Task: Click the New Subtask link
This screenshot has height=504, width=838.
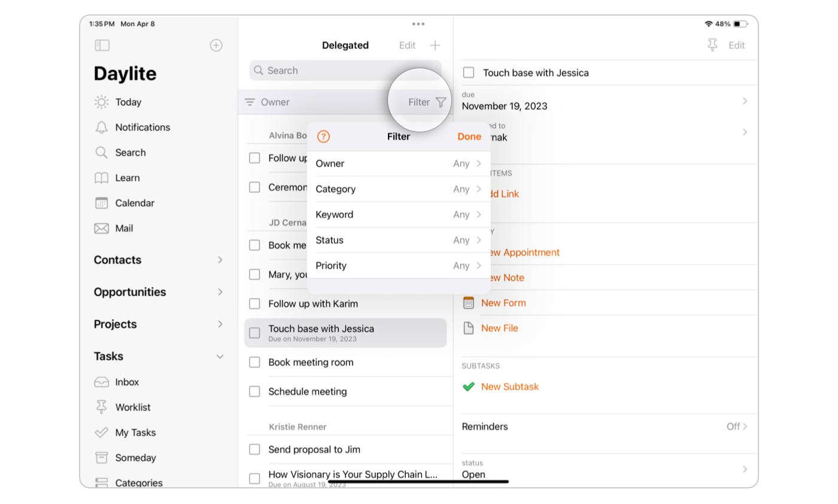Action: 509,387
